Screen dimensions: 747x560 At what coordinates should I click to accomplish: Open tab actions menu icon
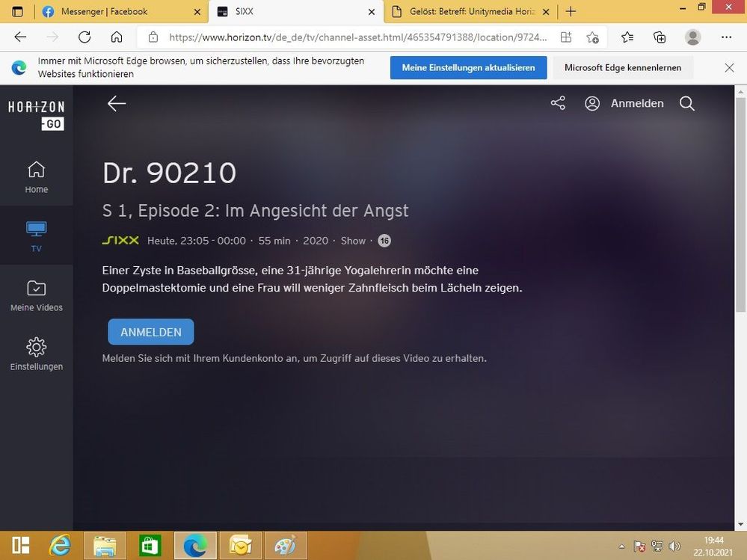(x=16, y=11)
